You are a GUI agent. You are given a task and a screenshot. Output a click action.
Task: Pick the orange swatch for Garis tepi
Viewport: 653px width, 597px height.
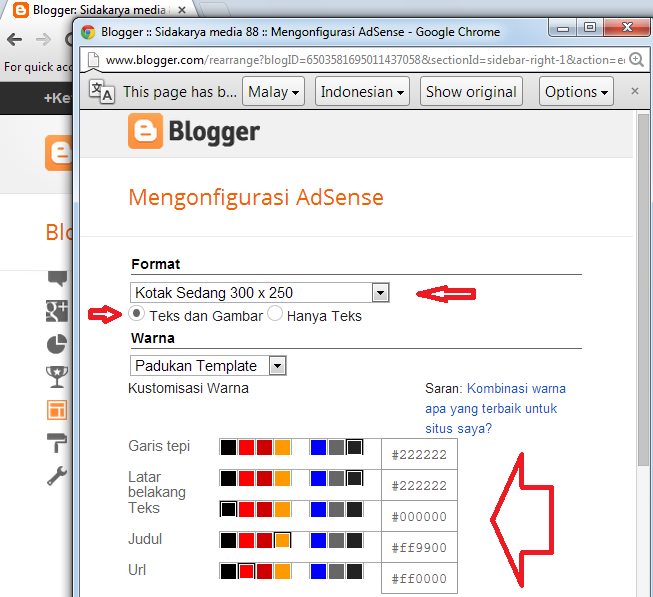(282, 447)
